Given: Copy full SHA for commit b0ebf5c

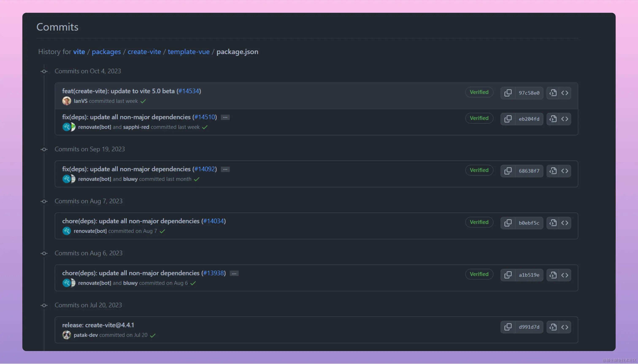Looking at the screenshot, I should tap(508, 223).
